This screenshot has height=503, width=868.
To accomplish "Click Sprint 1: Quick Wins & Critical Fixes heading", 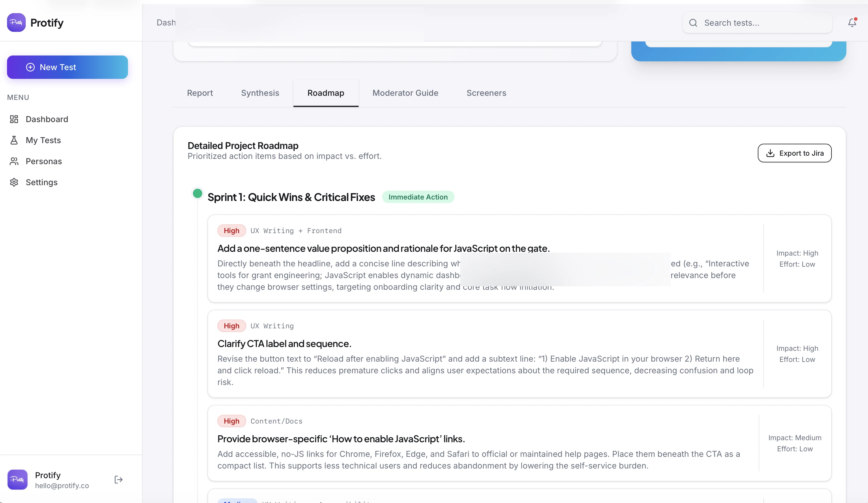I will coord(291,197).
